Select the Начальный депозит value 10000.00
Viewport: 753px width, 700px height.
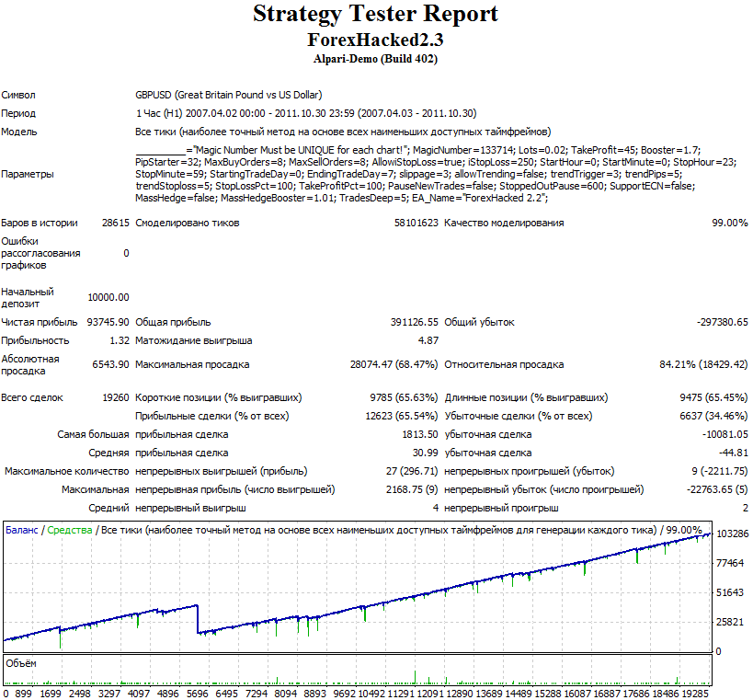tap(108, 297)
